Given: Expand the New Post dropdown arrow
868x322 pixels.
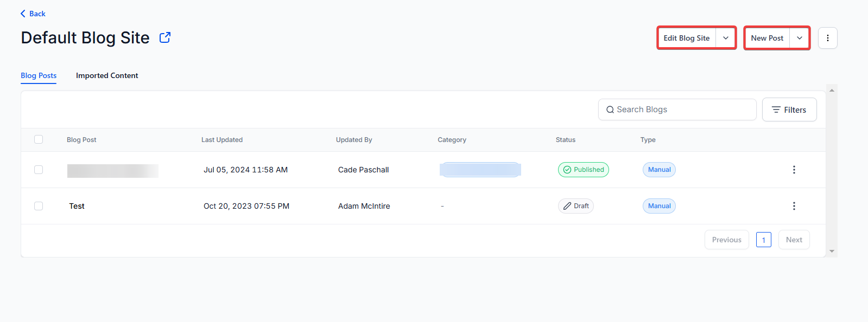Looking at the screenshot, I should [x=800, y=38].
